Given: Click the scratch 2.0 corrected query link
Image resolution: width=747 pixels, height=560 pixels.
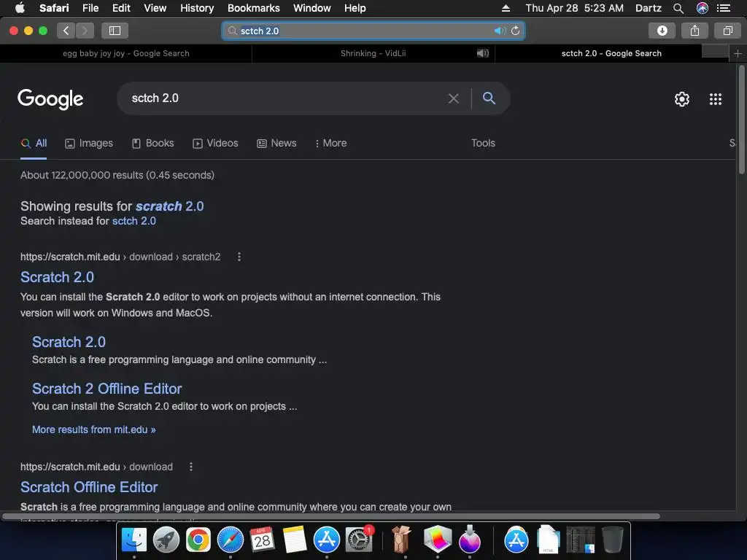Looking at the screenshot, I should (169, 206).
